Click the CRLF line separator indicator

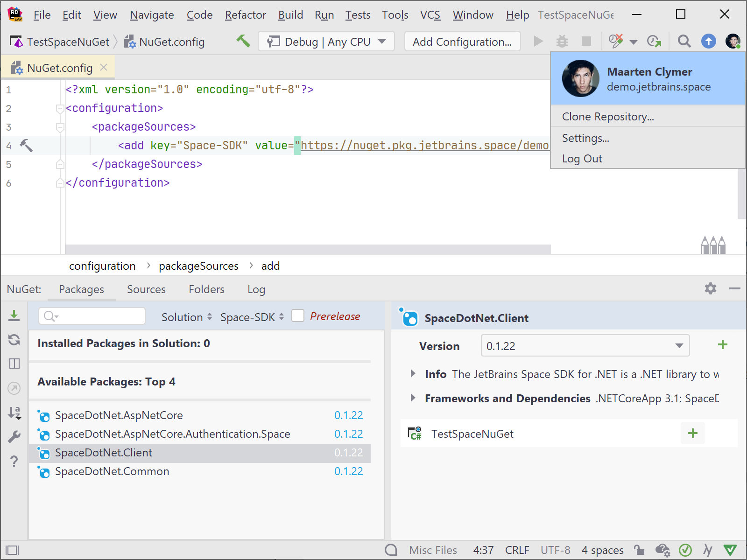pos(517,550)
